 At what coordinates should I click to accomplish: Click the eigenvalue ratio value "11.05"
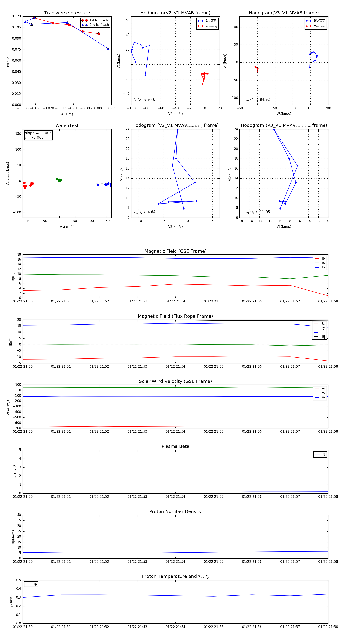click(265, 212)
